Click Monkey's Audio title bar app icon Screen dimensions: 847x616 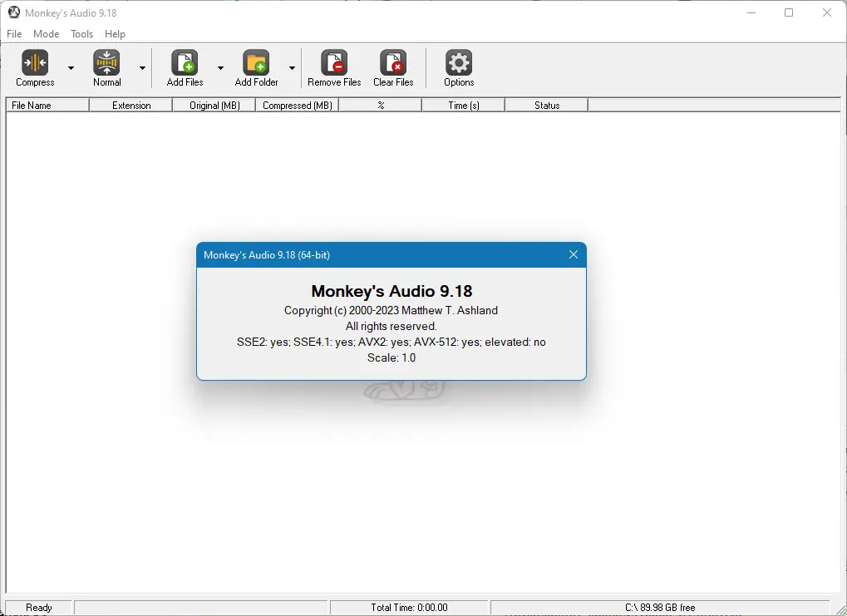point(14,12)
